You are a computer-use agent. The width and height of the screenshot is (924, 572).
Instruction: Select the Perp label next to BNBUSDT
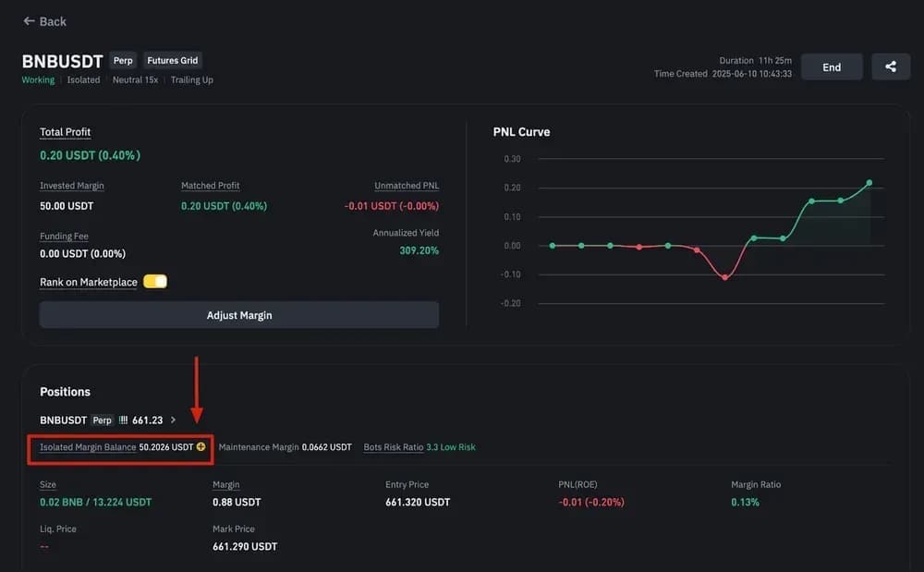click(x=123, y=60)
